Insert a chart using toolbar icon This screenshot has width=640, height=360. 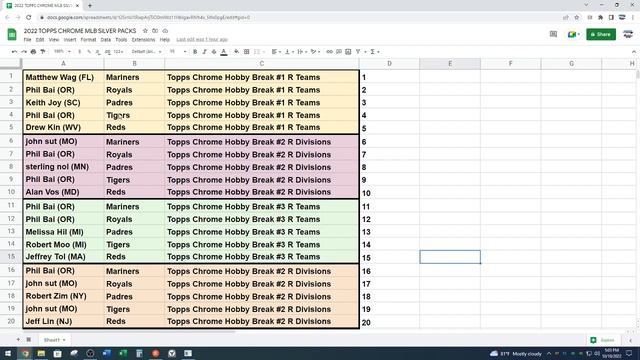[348, 52]
